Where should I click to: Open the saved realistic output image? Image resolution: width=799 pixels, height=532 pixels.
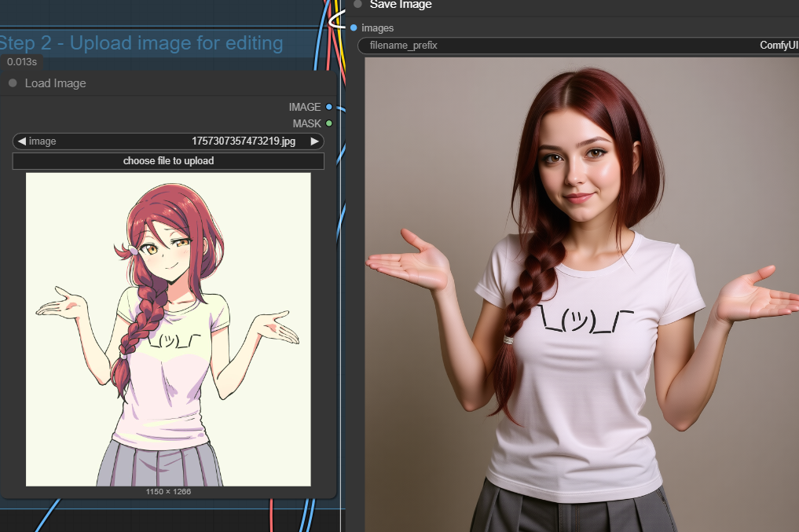[x=582, y=295]
